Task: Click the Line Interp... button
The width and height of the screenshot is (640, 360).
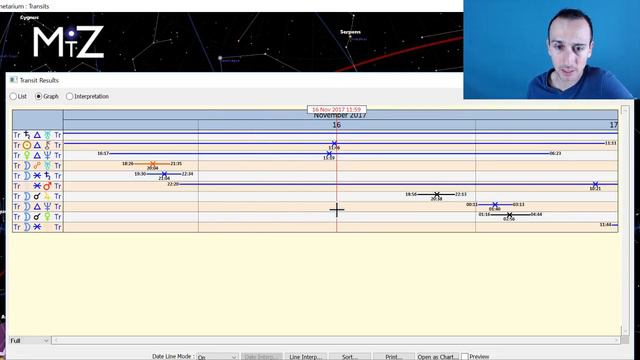Action: [x=306, y=357]
